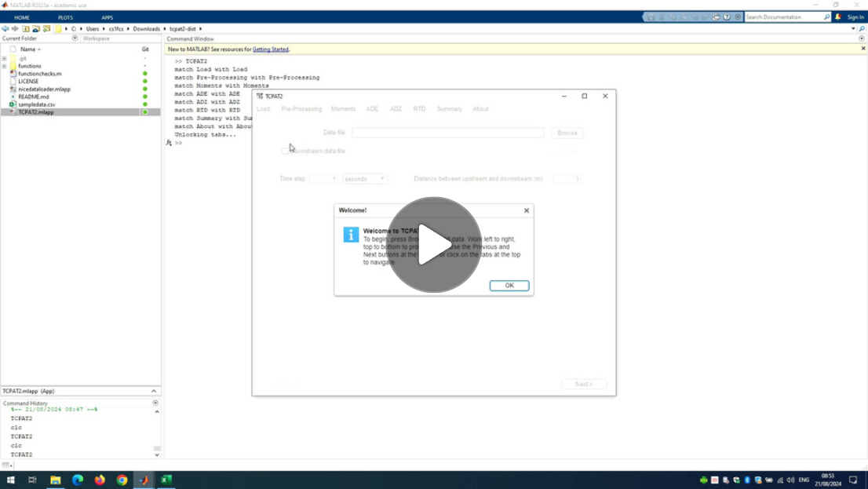Open the Current Folder panel actions dropdown
This screenshot has height=489, width=868.
(x=75, y=38)
